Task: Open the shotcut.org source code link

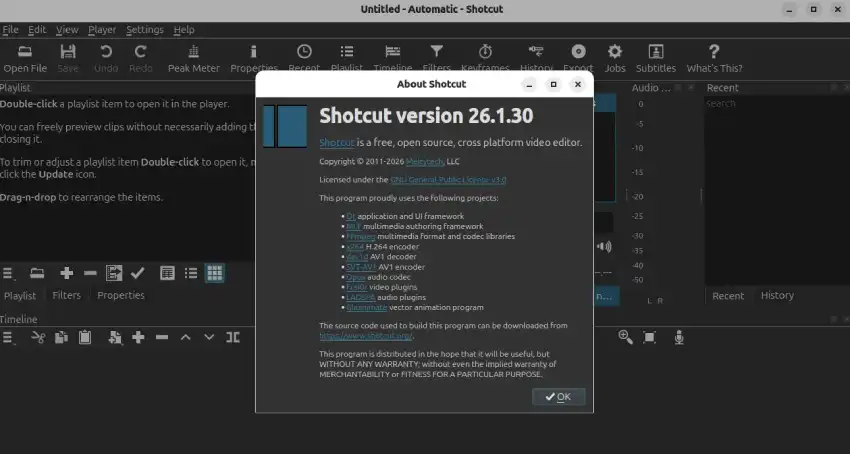Action: tap(366, 336)
